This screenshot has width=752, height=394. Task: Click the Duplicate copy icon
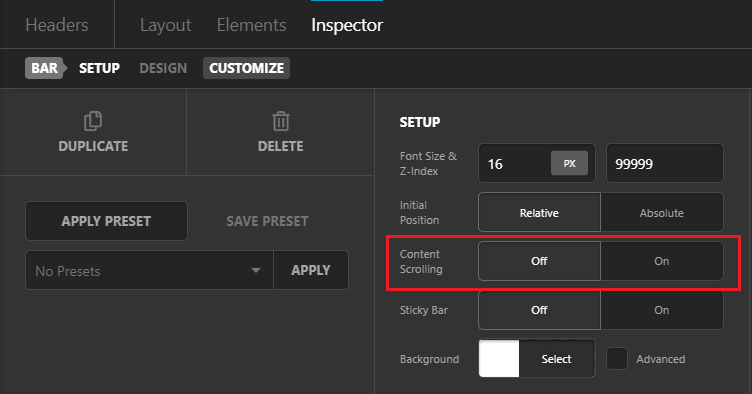click(93, 121)
